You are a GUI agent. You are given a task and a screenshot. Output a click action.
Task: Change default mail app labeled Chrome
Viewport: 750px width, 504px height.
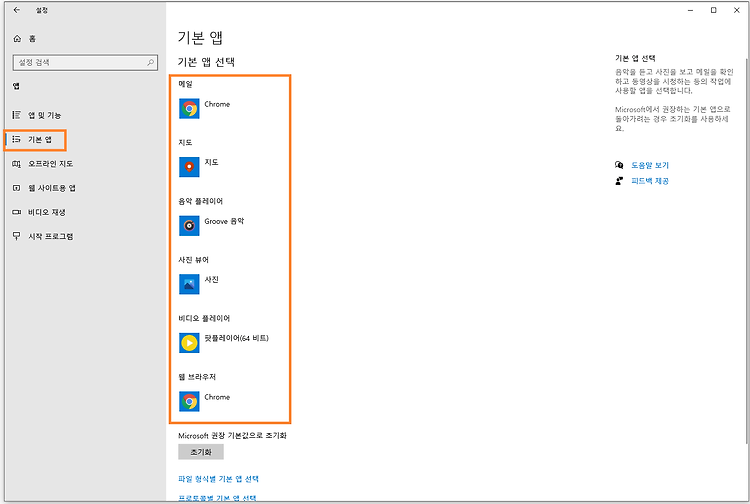tap(217, 104)
